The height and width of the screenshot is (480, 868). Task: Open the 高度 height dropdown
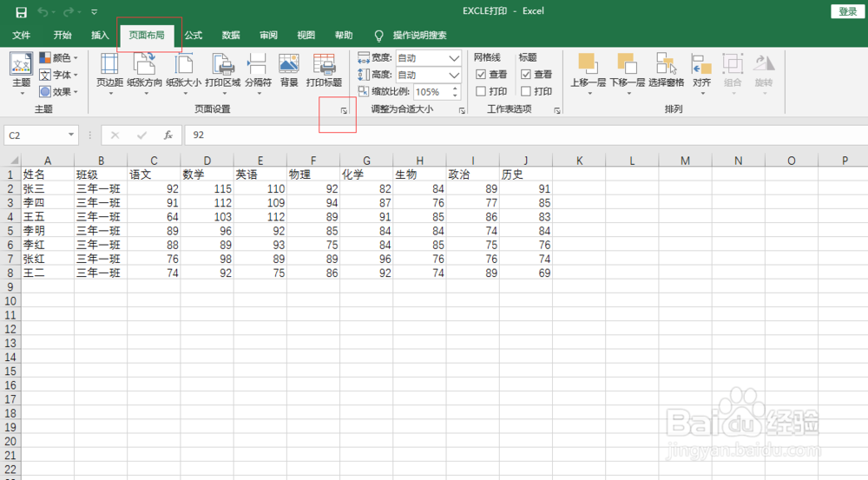point(454,75)
